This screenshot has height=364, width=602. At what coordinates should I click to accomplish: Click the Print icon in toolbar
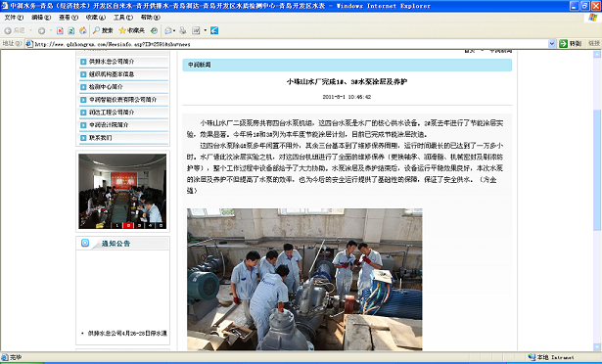[183, 30]
